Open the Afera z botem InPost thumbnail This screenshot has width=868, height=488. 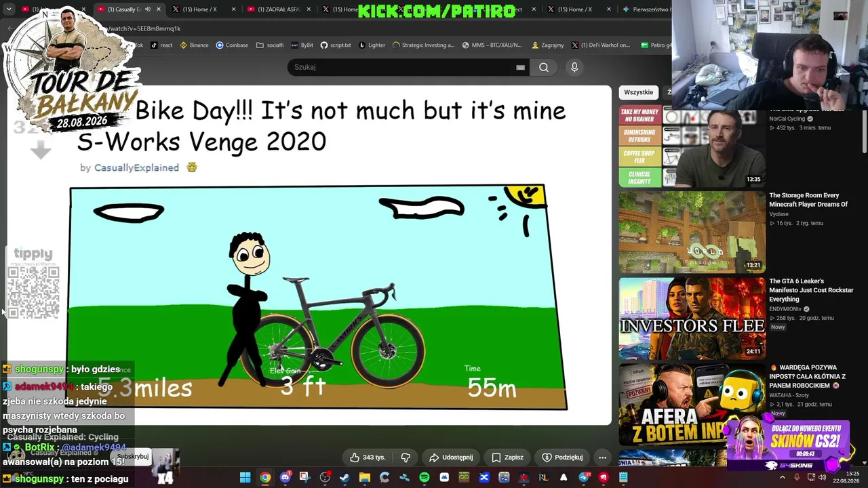coord(692,405)
